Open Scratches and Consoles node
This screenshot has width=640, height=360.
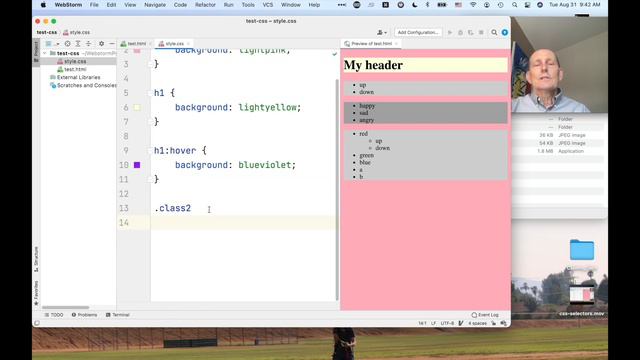click(83, 85)
